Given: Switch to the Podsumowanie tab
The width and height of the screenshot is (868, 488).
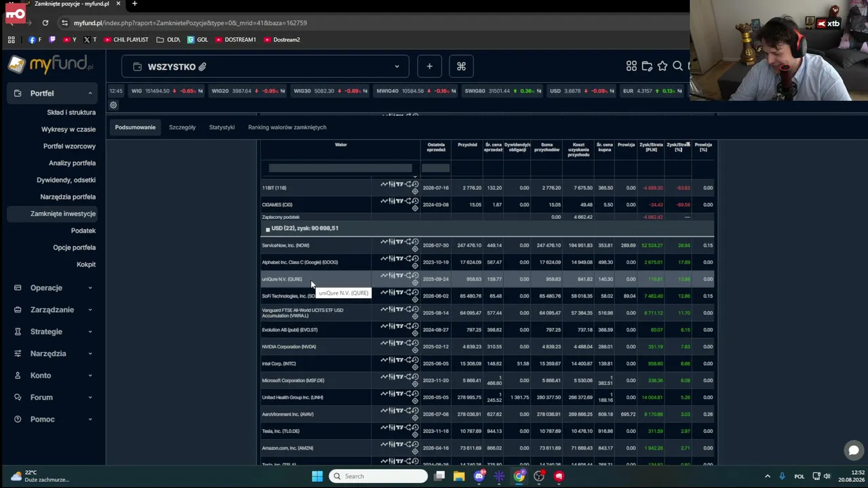Looking at the screenshot, I should click(x=135, y=127).
